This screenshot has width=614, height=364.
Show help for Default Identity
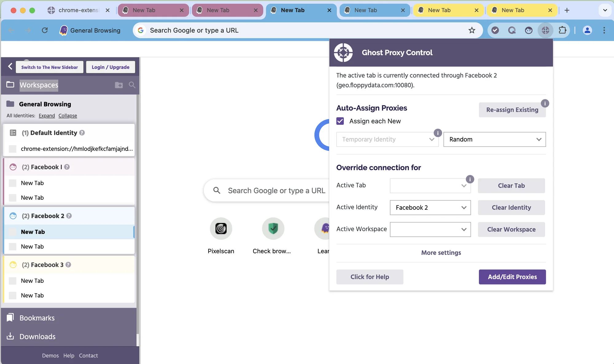coord(82,133)
